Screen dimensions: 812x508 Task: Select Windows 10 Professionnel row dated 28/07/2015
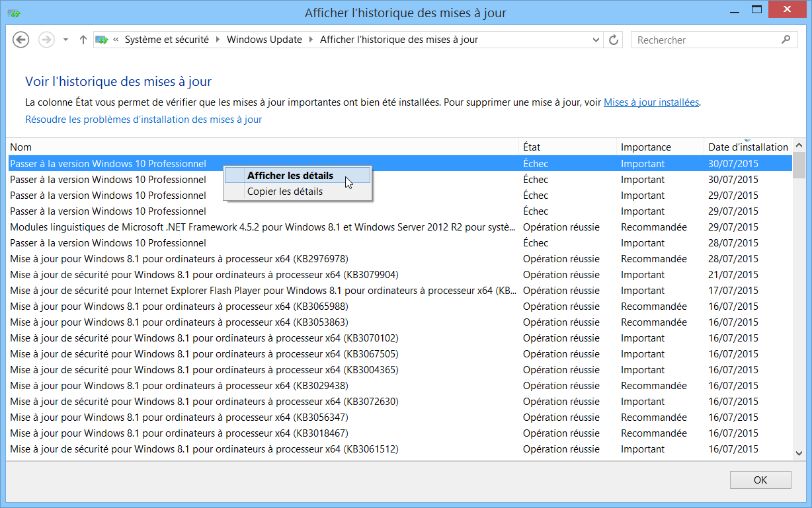[400, 243]
